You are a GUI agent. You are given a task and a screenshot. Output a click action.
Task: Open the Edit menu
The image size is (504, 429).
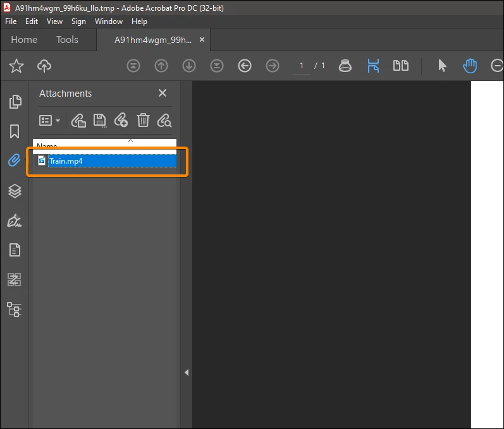coord(32,21)
